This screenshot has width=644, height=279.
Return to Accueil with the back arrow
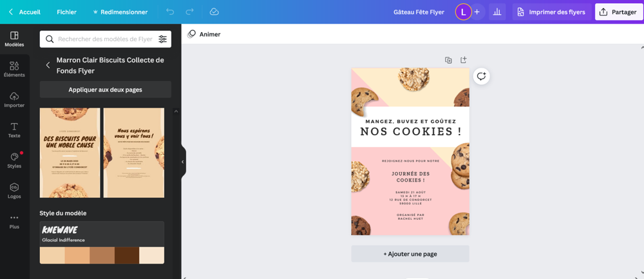click(x=24, y=12)
